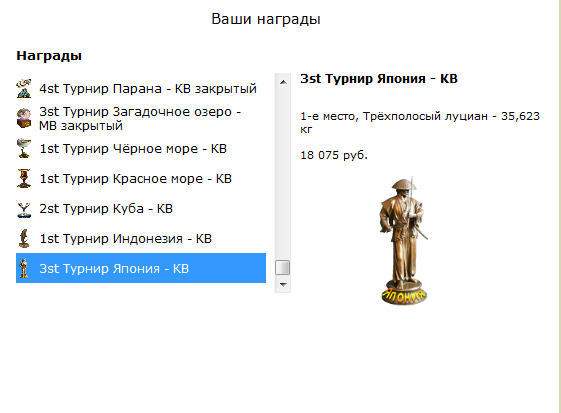Click the Красное море goblet icon

pyautogui.click(x=24, y=178)
